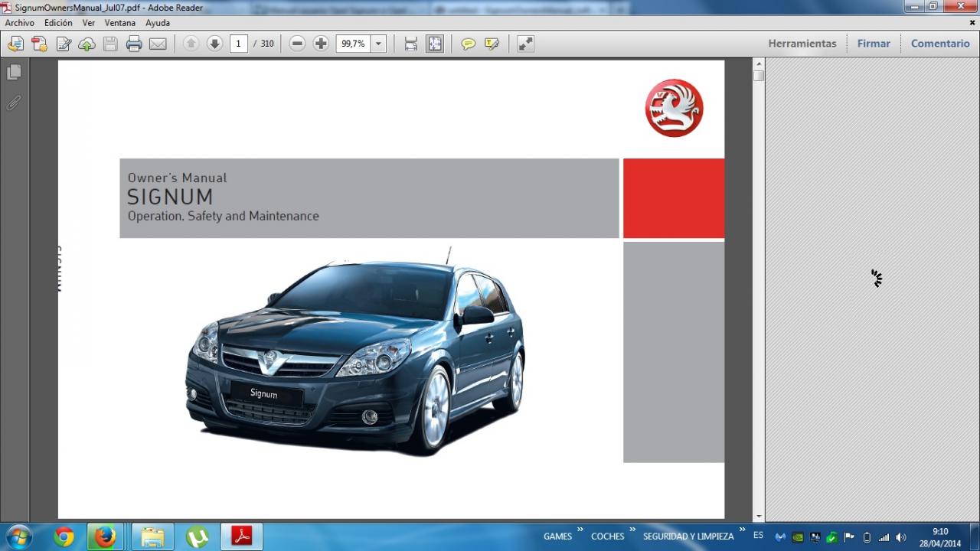This screenshot has height=551, width=980.
Task: Toggle fit one full page view
Action: click(x=434, y=44)
